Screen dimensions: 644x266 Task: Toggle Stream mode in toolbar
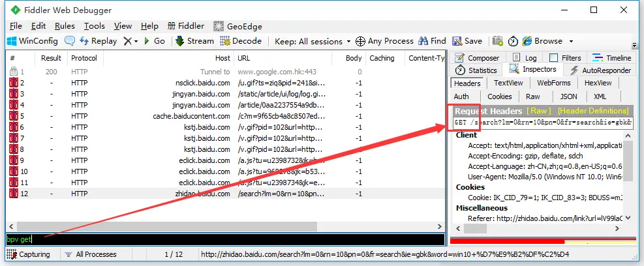(194, 41)
